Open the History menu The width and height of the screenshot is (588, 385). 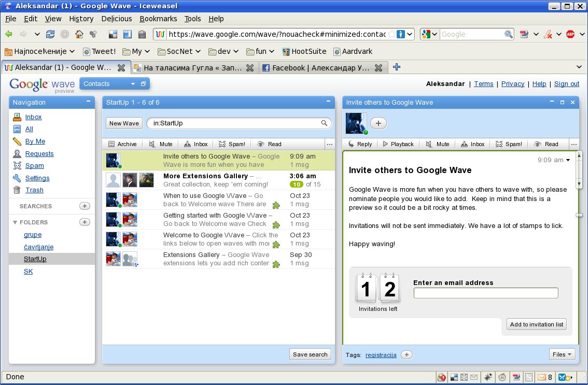[x=81, y=19]
